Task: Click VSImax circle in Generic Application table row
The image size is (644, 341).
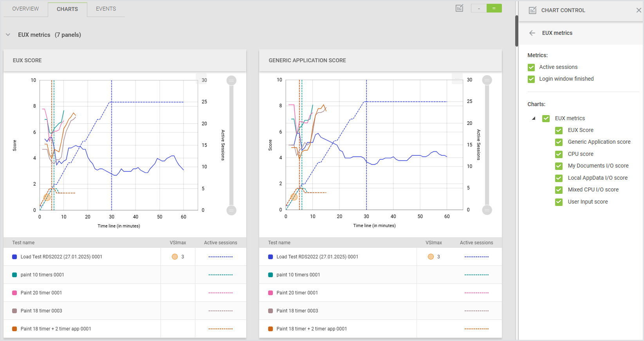Action: [431, 257]
